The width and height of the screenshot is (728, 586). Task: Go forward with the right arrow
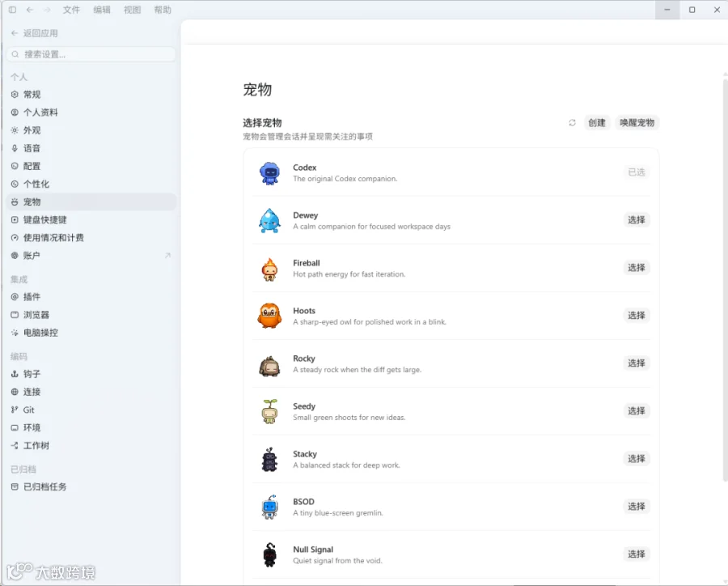(x=47, y=10)
